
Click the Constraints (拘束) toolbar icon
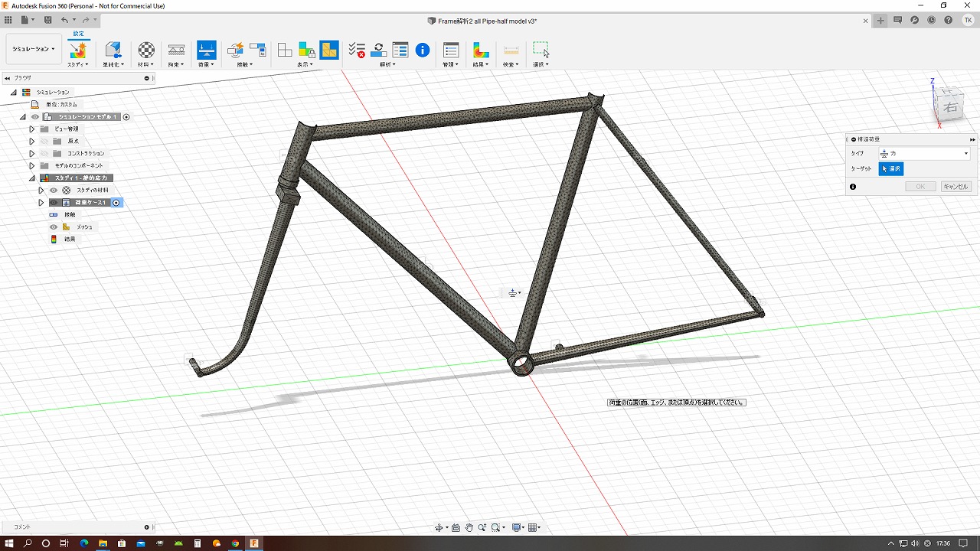(176, 51)
